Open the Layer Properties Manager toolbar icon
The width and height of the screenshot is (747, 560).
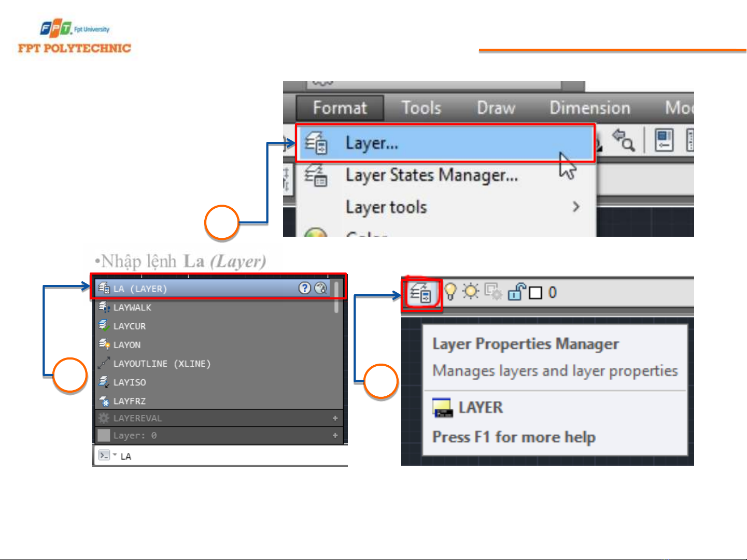click(419, 294)
